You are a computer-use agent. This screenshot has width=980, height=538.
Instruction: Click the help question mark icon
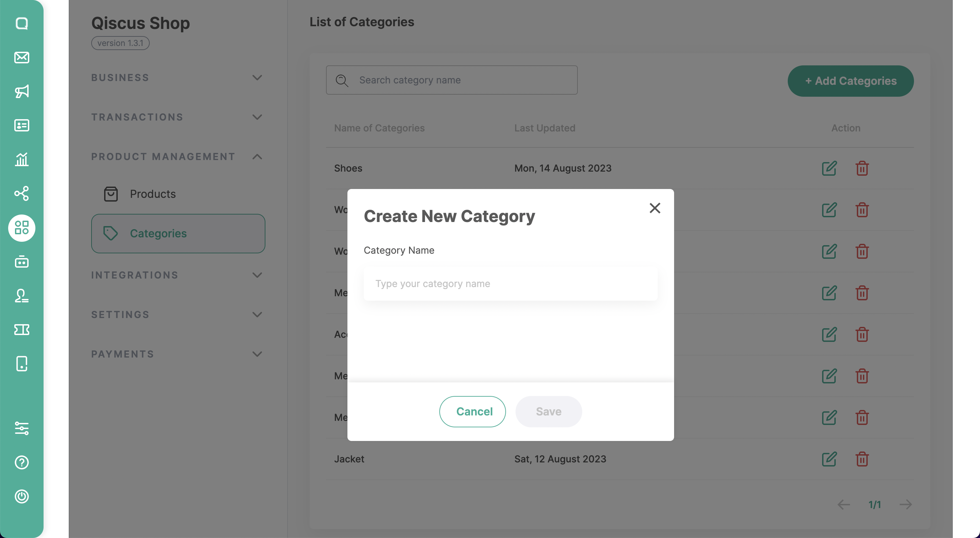tap(22, 462)
